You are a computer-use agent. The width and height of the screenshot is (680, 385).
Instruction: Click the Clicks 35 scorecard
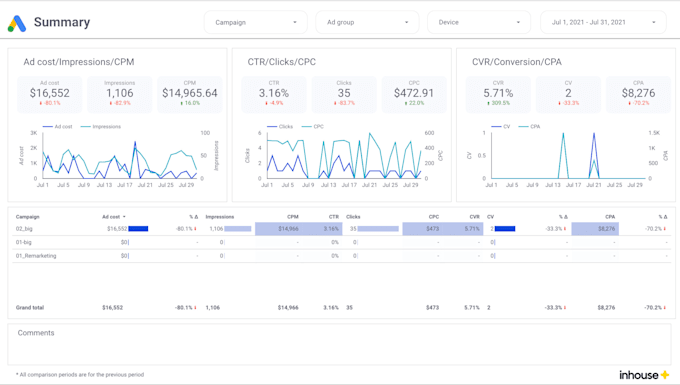344,95
